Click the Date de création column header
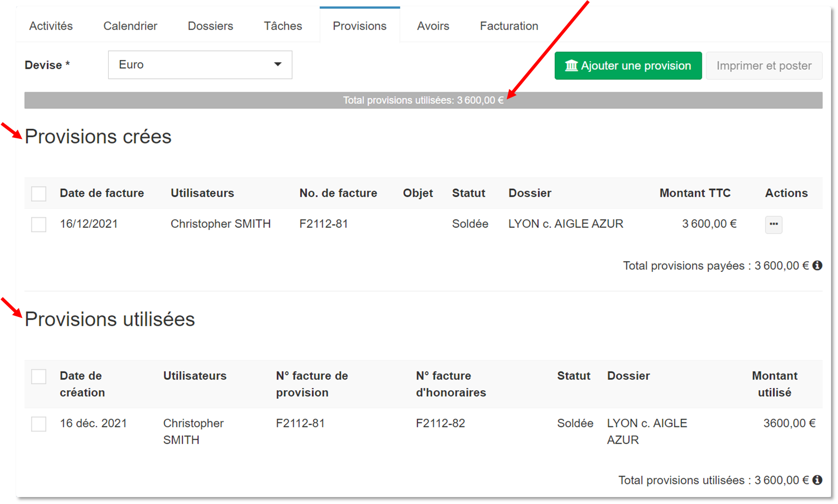 pos(82,384)
